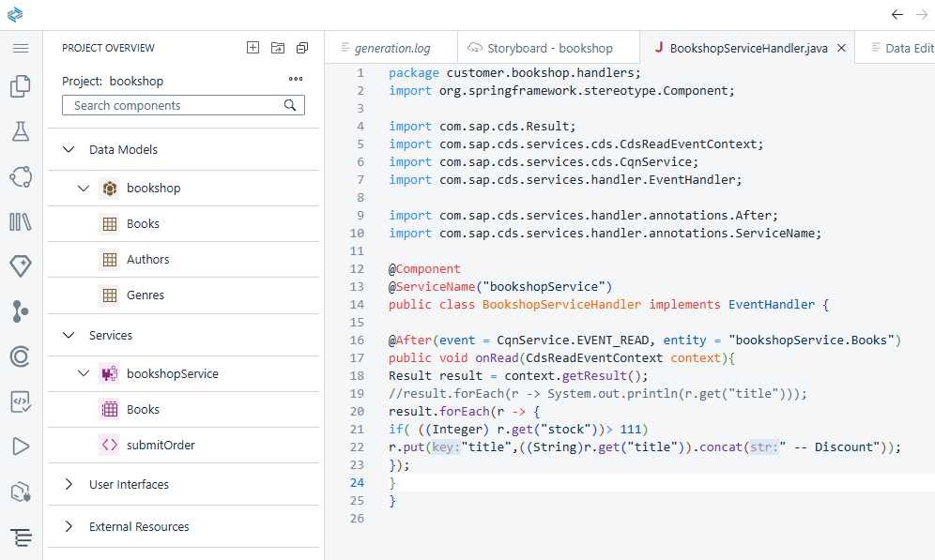Image resolution: width=935 pixels, height=560 pixels.
Task: Click the table icon beside Authors
Action: [x=109, y=259]
